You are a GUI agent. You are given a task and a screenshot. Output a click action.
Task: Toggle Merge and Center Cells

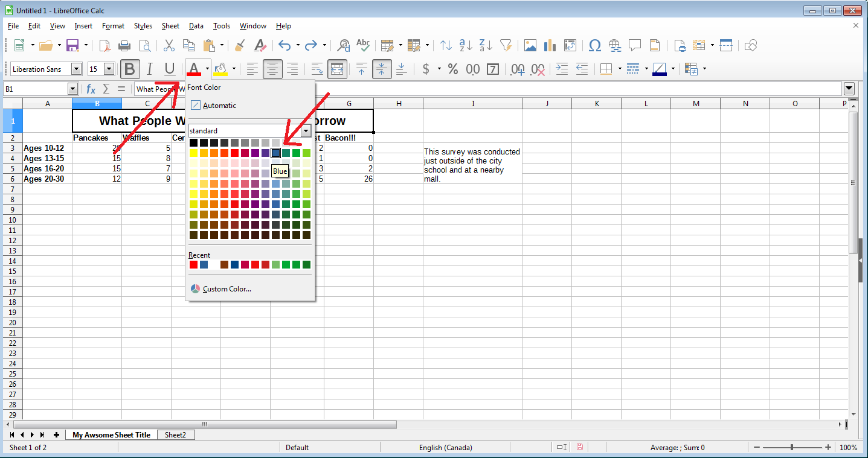click(336, 69)
